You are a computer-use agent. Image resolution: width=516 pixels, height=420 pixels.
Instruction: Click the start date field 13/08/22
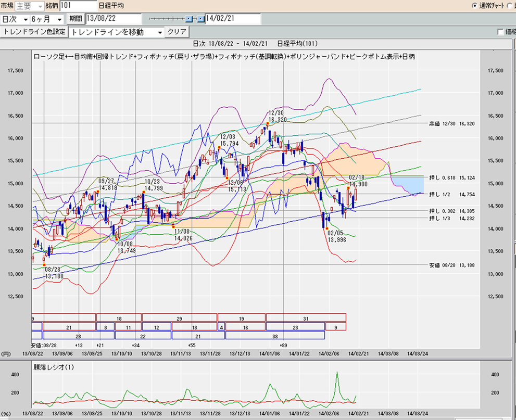(114, 19)
